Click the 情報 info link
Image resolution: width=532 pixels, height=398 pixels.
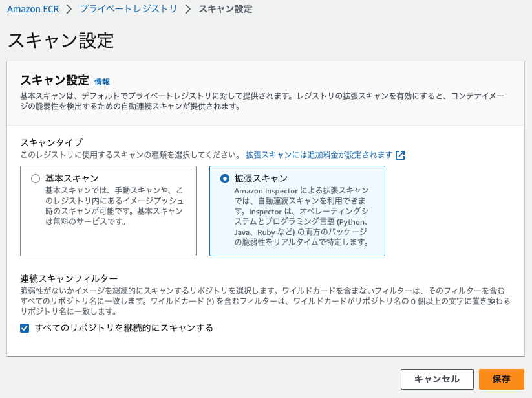pyautogui.click(x=102, y=82)
